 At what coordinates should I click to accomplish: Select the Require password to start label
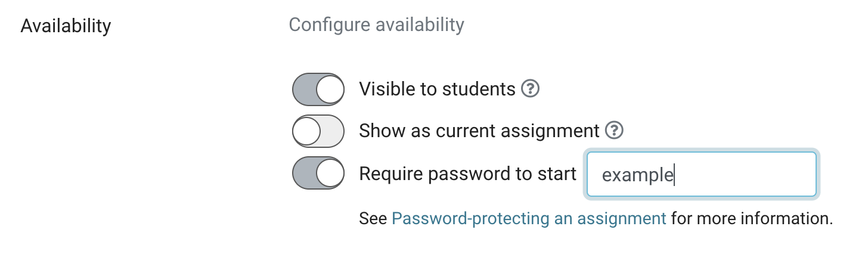[467, 174]
